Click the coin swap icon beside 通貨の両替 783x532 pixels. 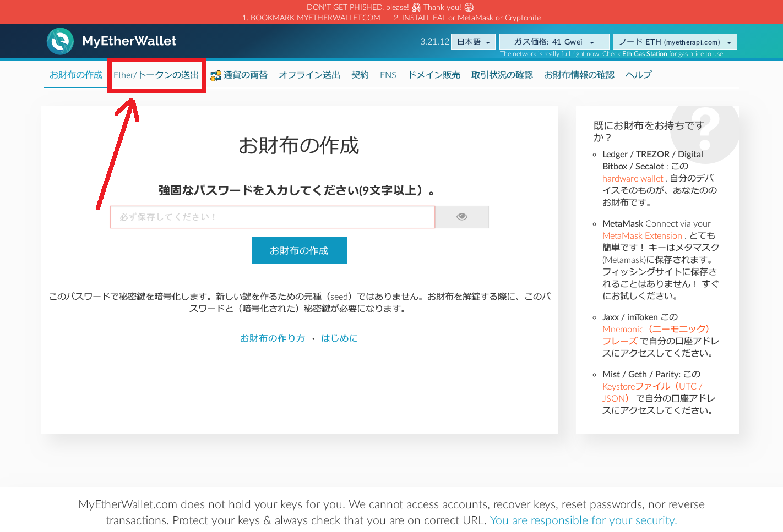pos(215,74)
